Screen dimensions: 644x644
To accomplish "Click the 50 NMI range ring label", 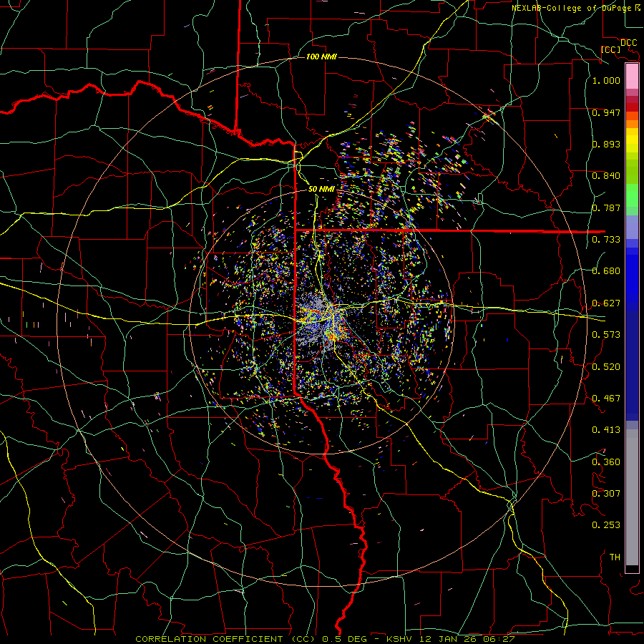I will click(321, 190).
